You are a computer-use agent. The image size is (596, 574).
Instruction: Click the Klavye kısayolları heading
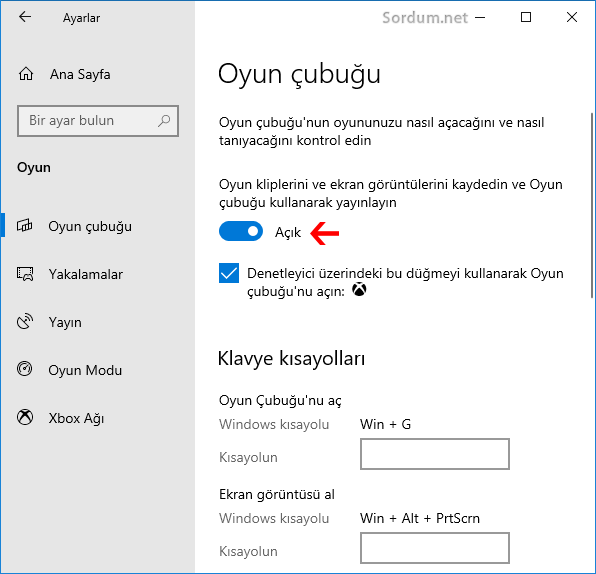(291, 358)
